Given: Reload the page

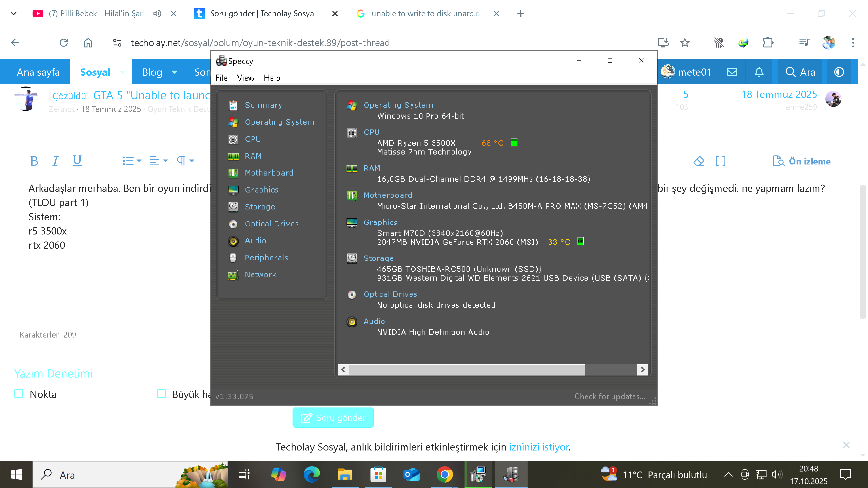Looking at the screenshot, I should (64, 43).
